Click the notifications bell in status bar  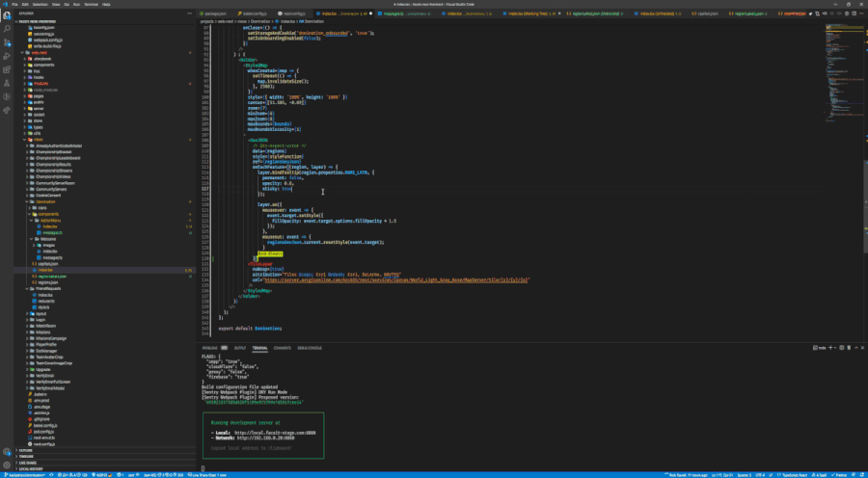click(861, 475)
